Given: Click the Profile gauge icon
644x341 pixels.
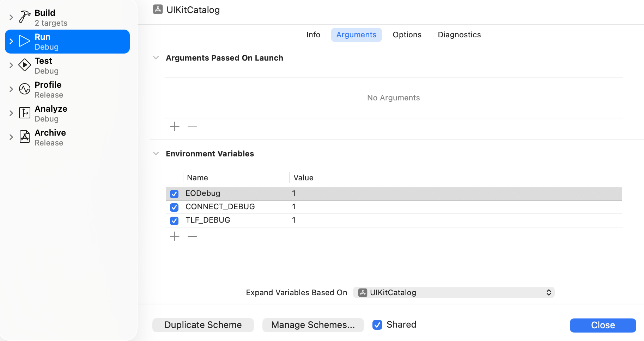Looking at the screenshot, I should point(24,89).
